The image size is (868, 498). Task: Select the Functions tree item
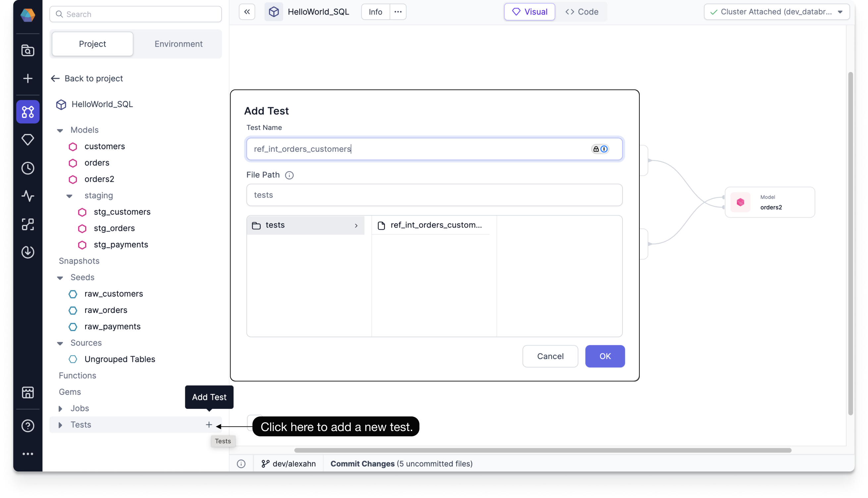click(x=77, y=376)
